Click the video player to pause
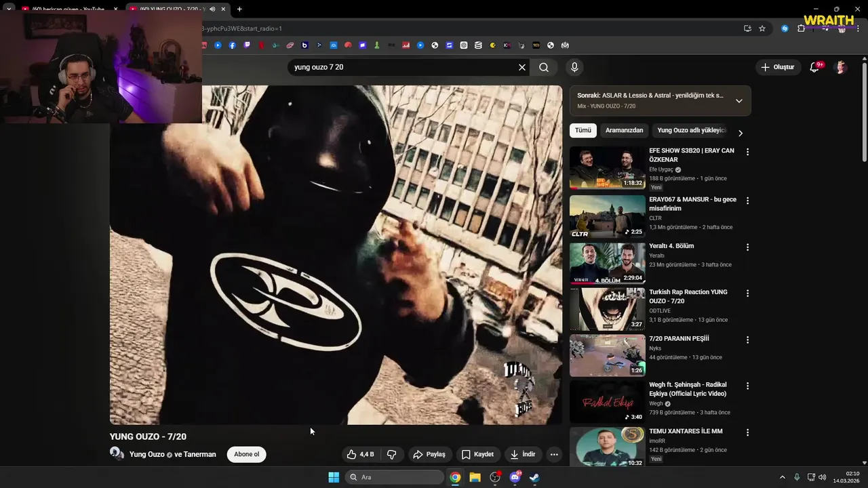This screenshot has height=488, width=868. (x=336, y=255)
